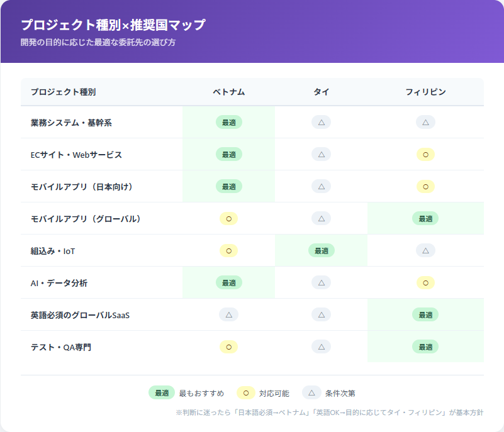Click the △ mark for 英語必須のグローバルSaaS under ベトナム
504x432 pixels.
pyautogui.click(x=229, y=314)
